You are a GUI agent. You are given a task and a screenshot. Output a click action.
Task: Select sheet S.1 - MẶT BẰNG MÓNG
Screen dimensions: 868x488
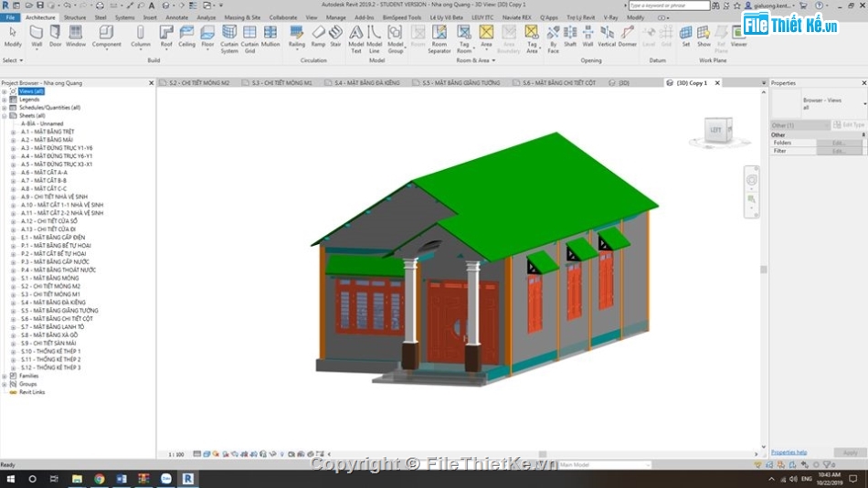pos(49,278)
